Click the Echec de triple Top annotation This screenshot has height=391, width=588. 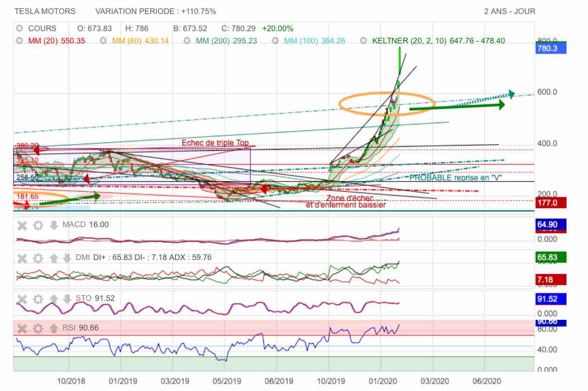215,143
